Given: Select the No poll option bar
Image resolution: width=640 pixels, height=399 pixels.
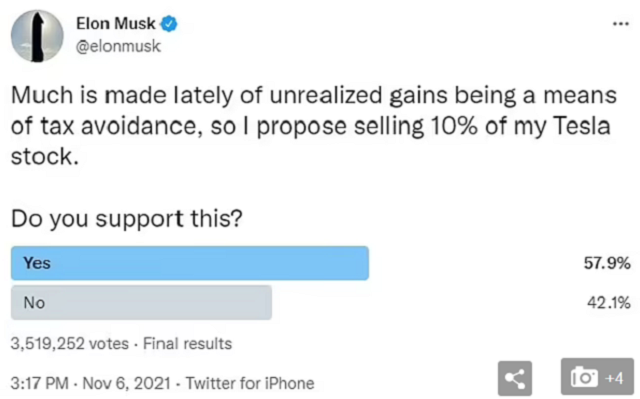Looking at the screenshot, I should click(x=320, y=302).
